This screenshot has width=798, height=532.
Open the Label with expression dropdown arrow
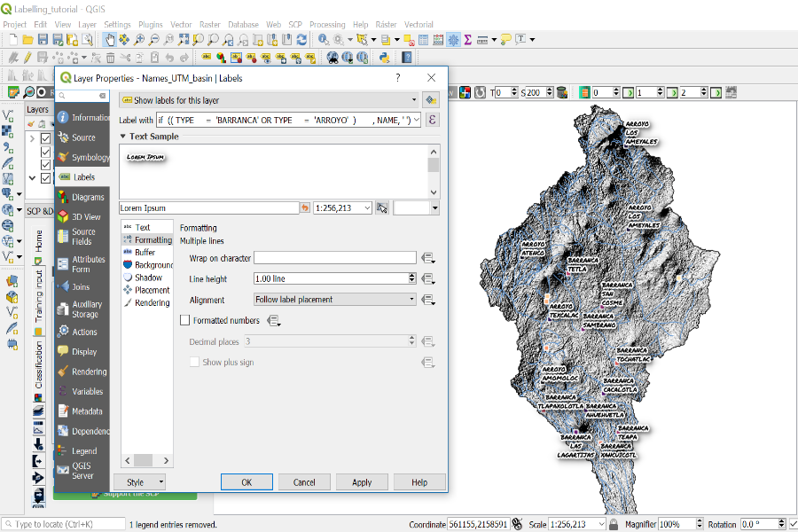417,121
